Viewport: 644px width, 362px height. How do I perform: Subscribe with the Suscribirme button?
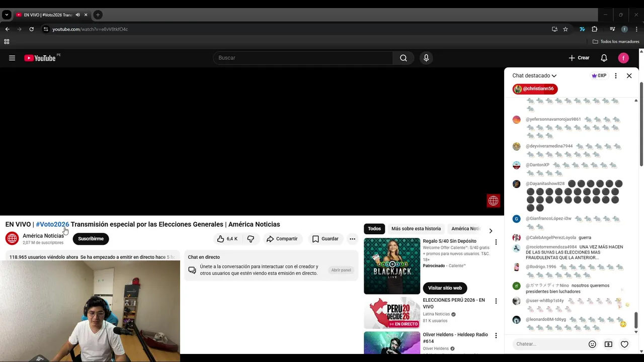coord(91,239)
